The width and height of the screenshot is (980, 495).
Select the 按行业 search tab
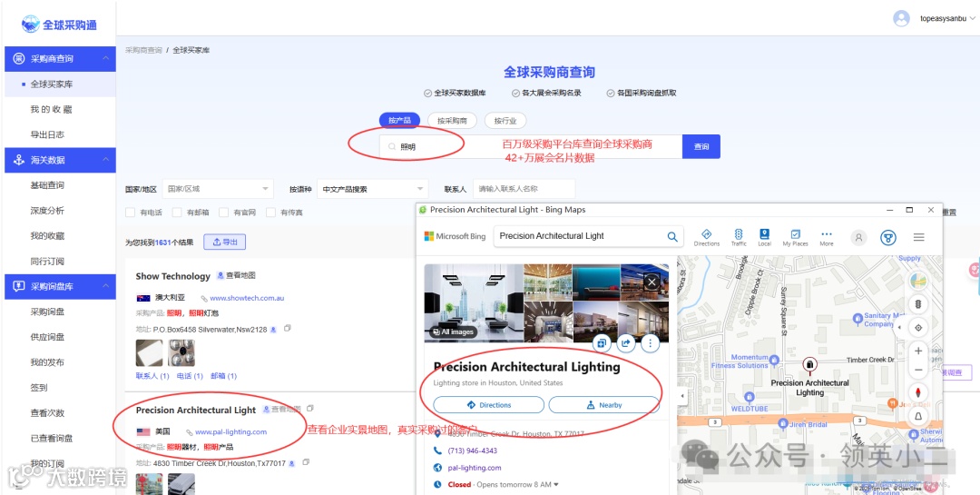pyautogui.click(x=505, y=120)
